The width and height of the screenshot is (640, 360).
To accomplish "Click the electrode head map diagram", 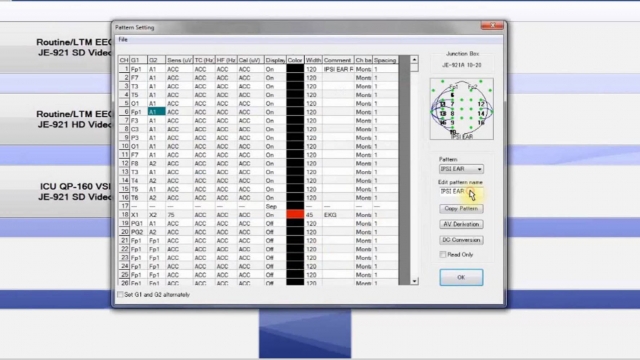I will tap(462, 109).
